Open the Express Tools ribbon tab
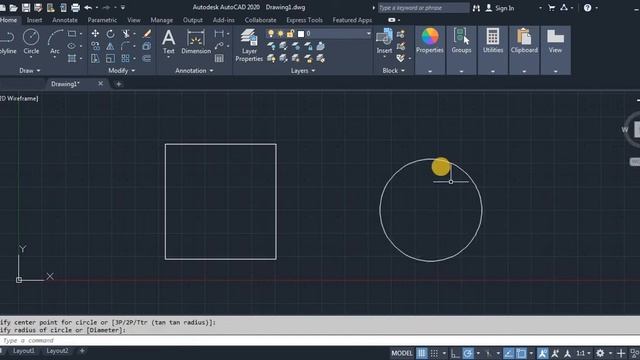Screen dimensions: 640x360 (304, 20)
